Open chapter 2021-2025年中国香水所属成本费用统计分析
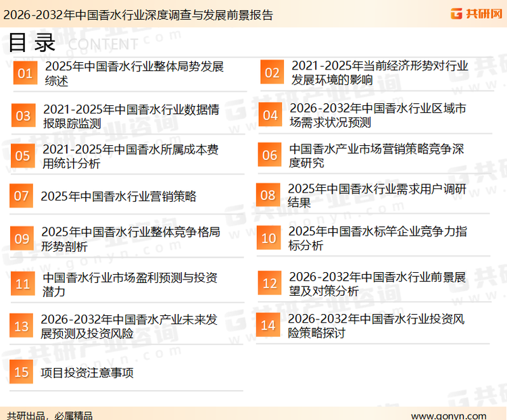Viewport: 507px width, 420px height. (x=130, y=157)
